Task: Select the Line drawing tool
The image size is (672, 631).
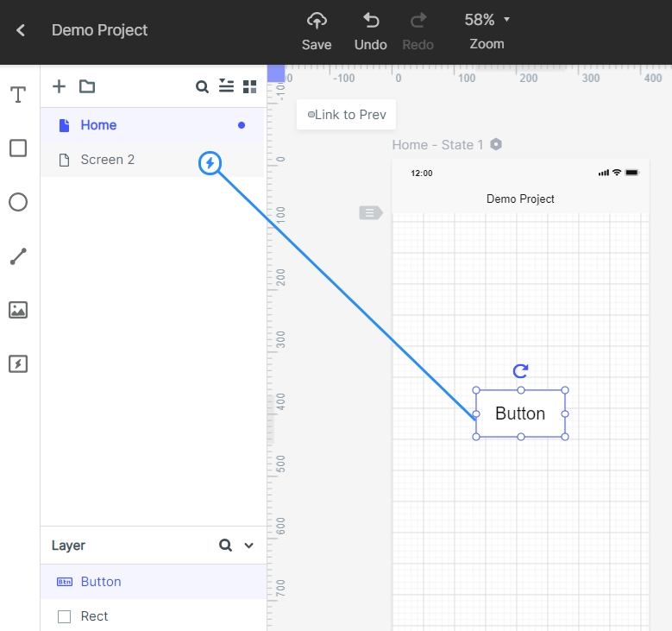Action: click(x=18, y=256)
